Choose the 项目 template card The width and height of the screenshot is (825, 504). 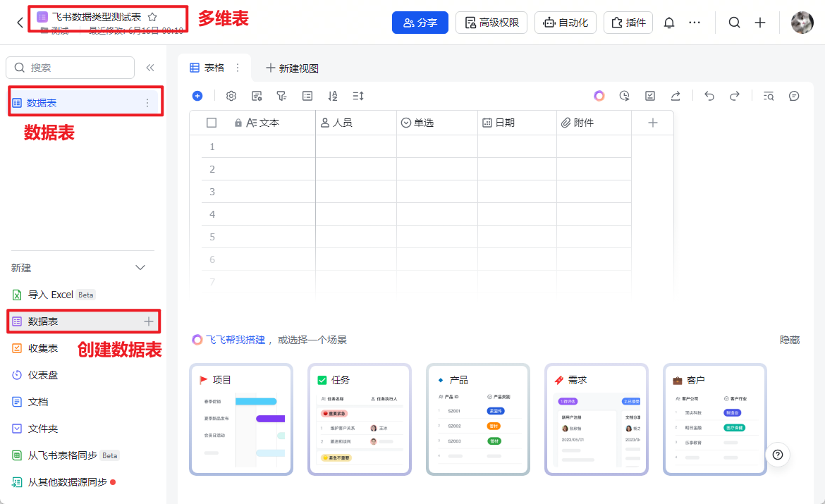pos(241,419)
